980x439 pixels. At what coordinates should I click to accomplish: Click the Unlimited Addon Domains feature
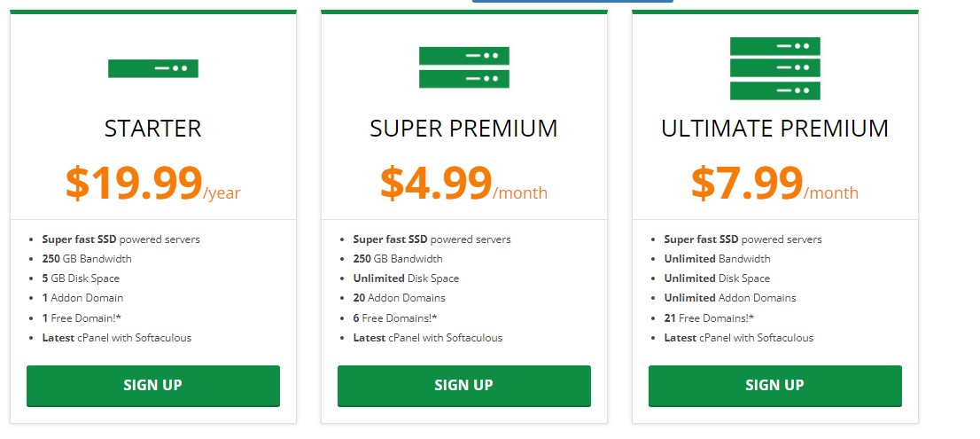730,298
